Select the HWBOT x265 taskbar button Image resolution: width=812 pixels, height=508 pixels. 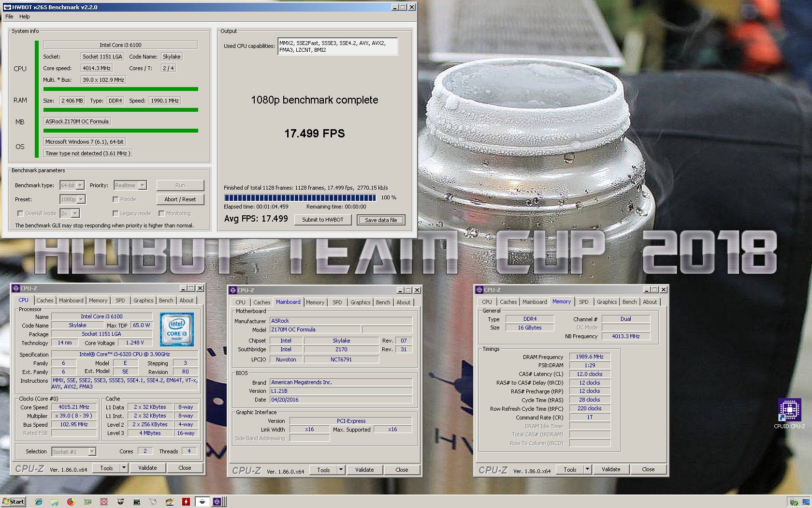tap(203, 502)
